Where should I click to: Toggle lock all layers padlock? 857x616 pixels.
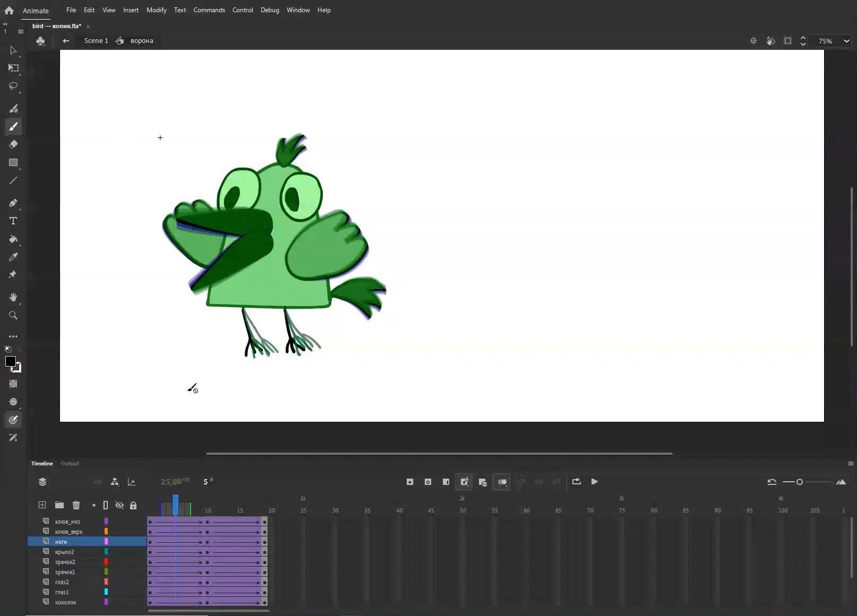tap(133, 505)
